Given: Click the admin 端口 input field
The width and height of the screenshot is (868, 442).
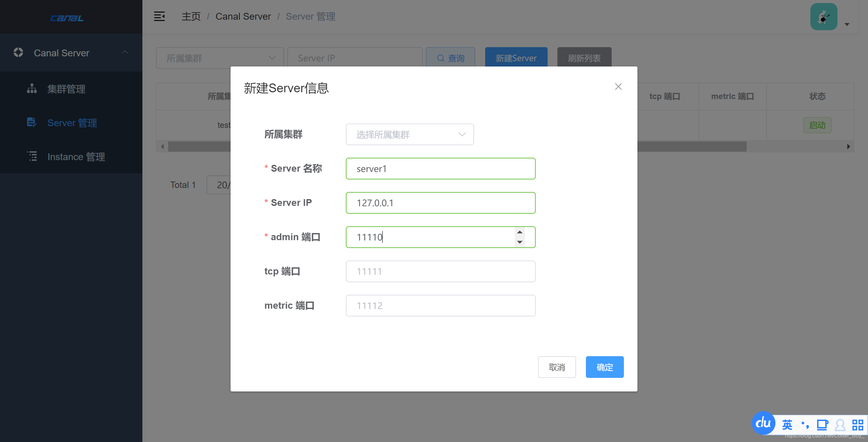Looking at the screenshot, I should click(x=440, y=237).
